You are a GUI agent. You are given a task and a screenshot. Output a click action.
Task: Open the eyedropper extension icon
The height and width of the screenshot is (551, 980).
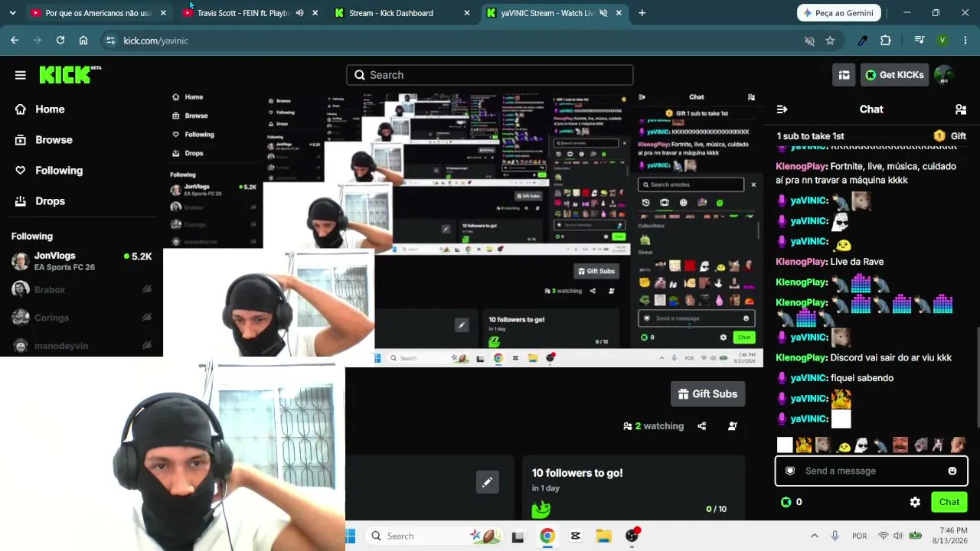tap(863, 41)
